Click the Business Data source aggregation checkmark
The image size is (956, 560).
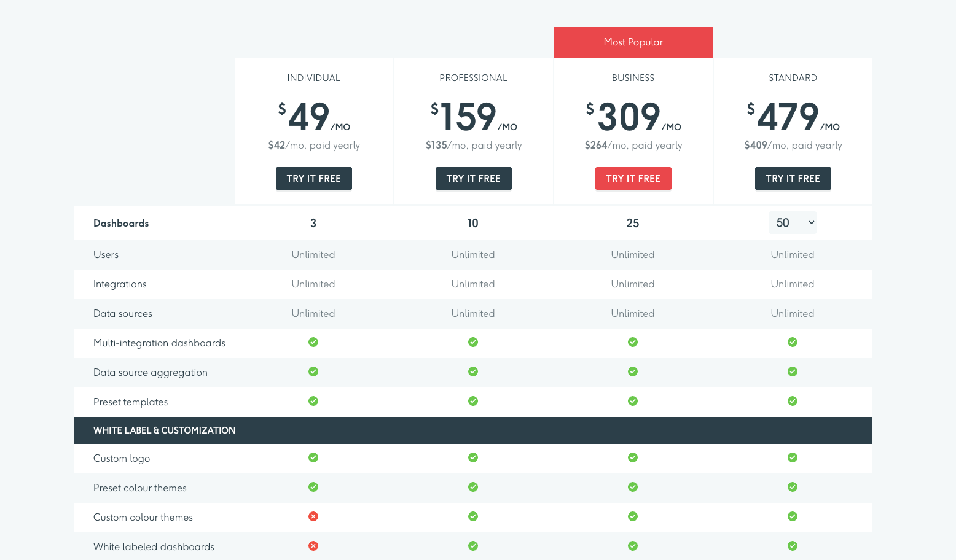pyautogui.click(x=633, y=371)
